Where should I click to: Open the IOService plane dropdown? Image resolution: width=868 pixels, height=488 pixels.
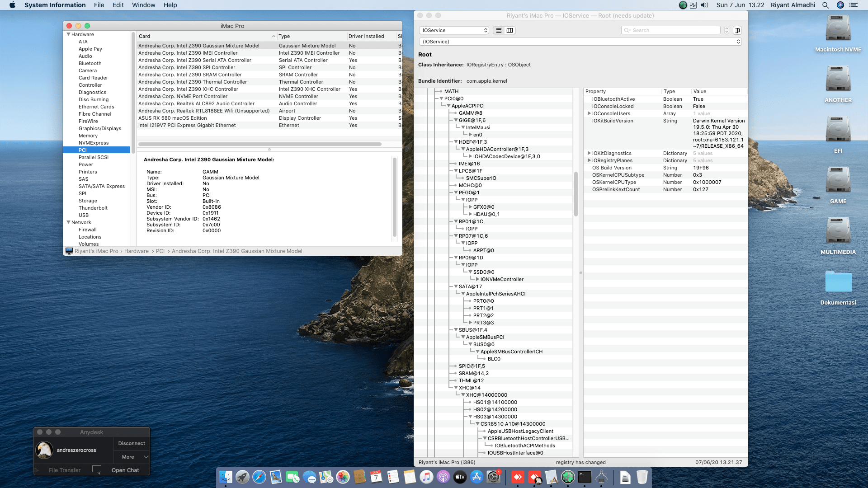pyautogui.click(x=454, y=30)
